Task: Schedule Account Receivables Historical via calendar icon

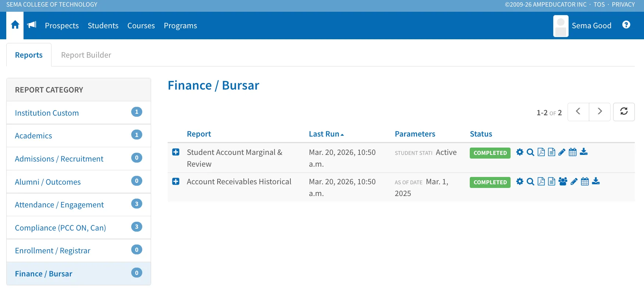Action: [585, 181]
